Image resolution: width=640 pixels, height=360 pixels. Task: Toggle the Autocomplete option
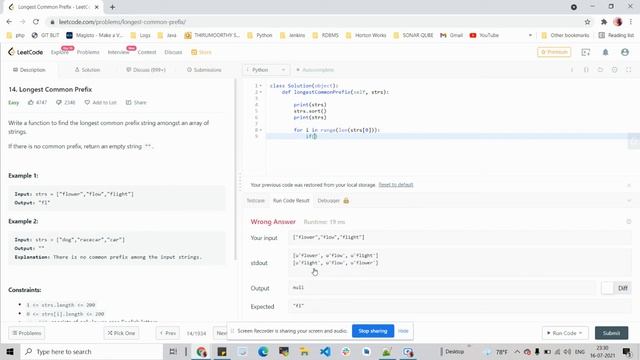click(x=315, y=70)
